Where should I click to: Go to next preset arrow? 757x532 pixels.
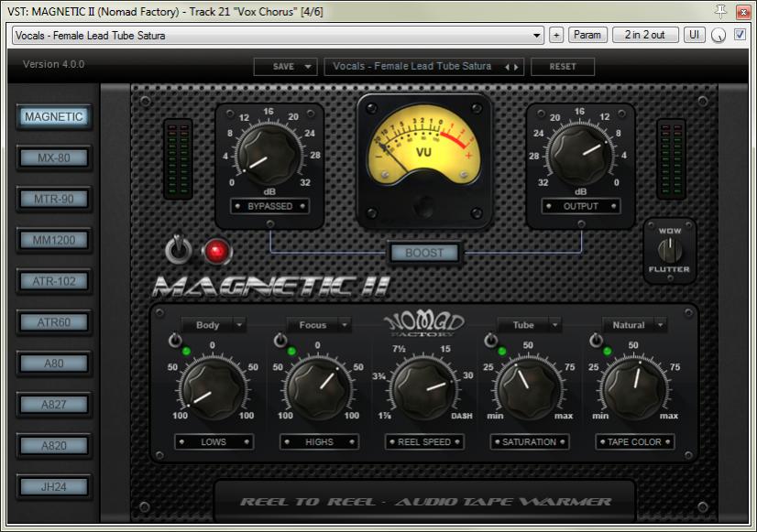coord(516,67)
